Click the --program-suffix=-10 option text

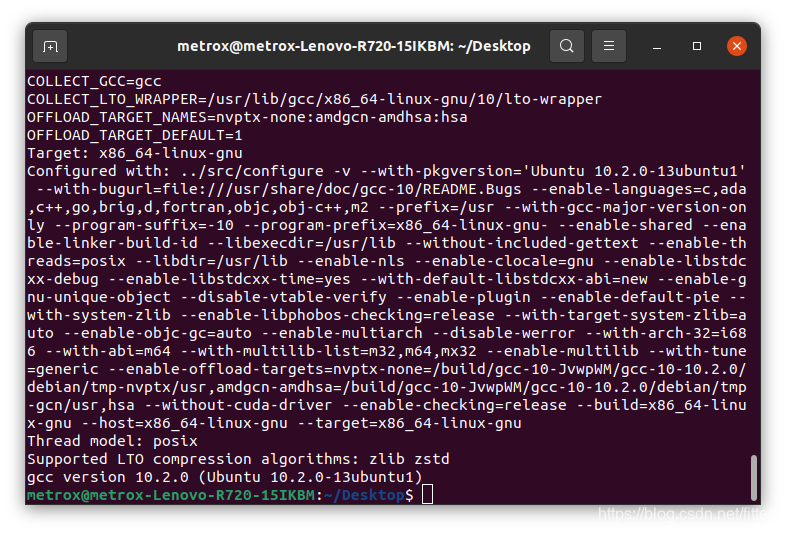[144, 225]
